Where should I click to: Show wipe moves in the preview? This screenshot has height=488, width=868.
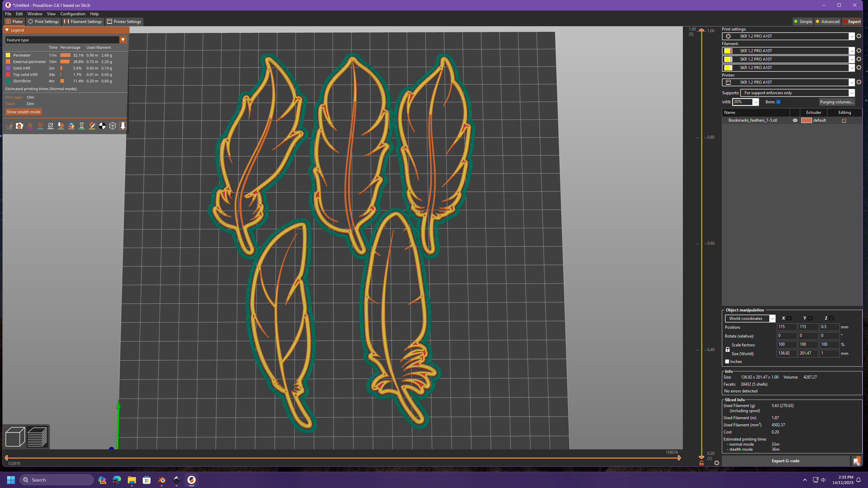[19, 126]
